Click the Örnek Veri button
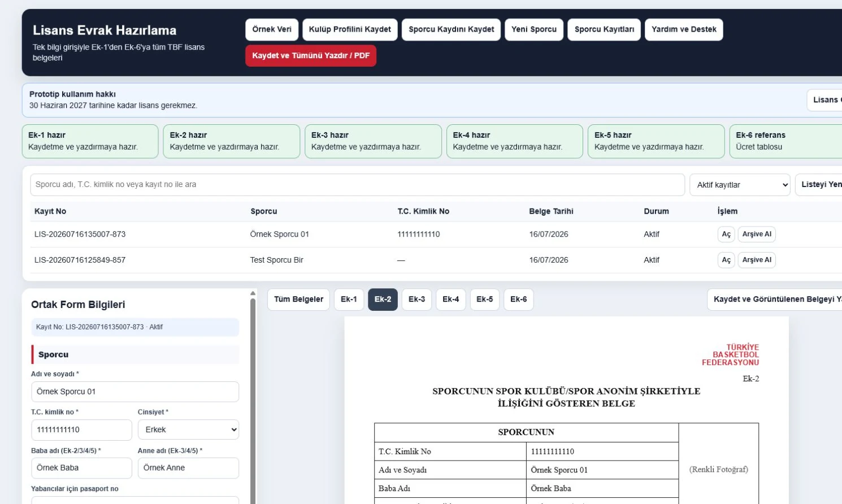Screen dimensions: 842x504 [272, 29]
